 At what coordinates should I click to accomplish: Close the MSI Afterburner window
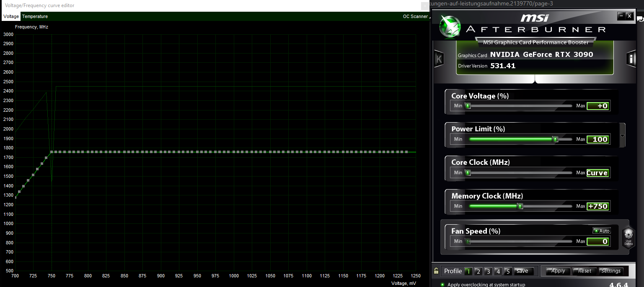point(629,16)
